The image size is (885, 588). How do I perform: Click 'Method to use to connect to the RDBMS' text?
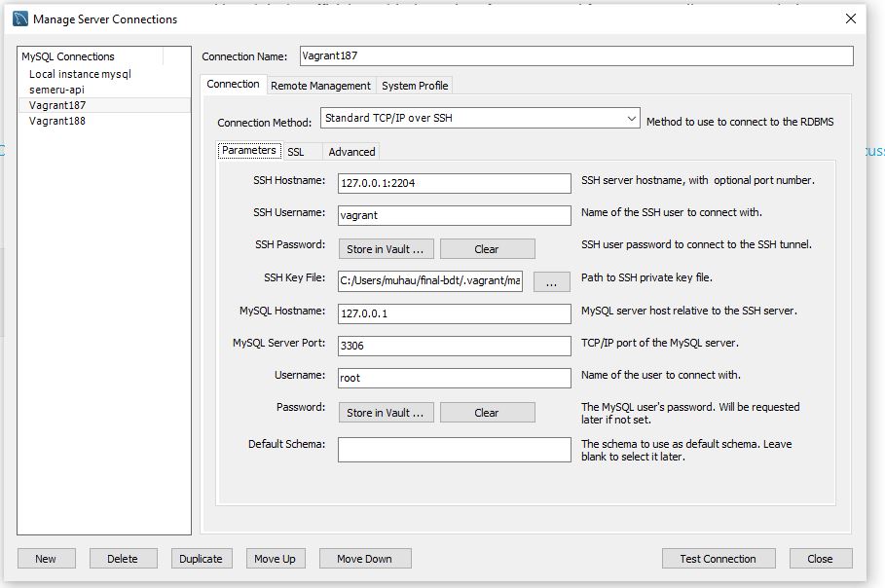[740, 122]
